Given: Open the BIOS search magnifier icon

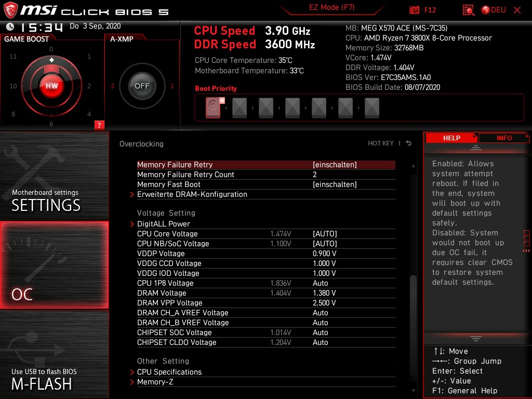Looking at the screenshot, I should pyautogui.click(x=468, y=10).
